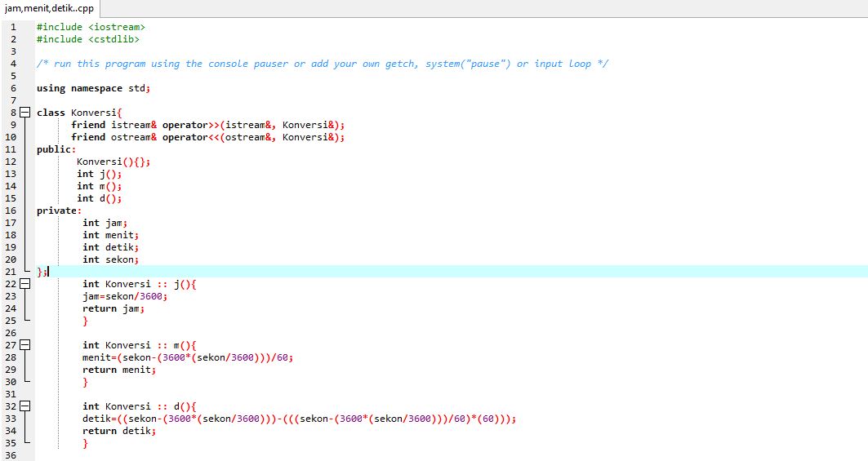Click the 'int j();' declaration
Screen dimensions: 868x461
tap(99, 174)
